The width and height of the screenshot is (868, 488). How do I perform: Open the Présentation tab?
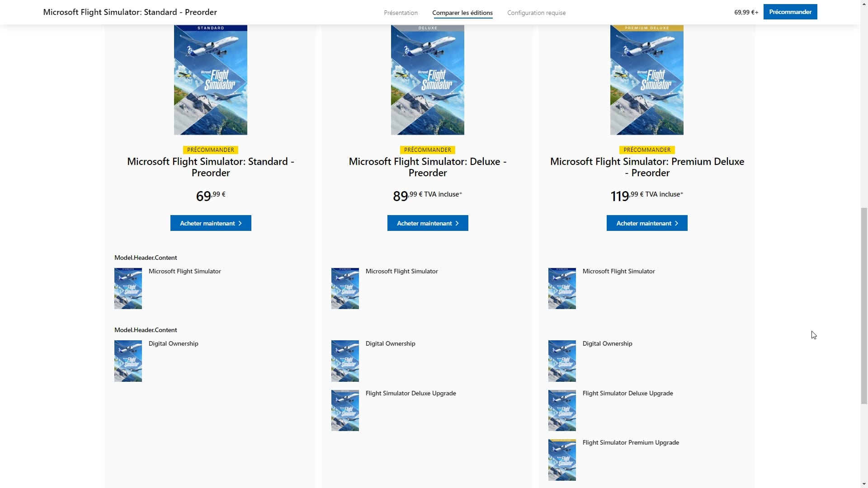pos(401,13)
